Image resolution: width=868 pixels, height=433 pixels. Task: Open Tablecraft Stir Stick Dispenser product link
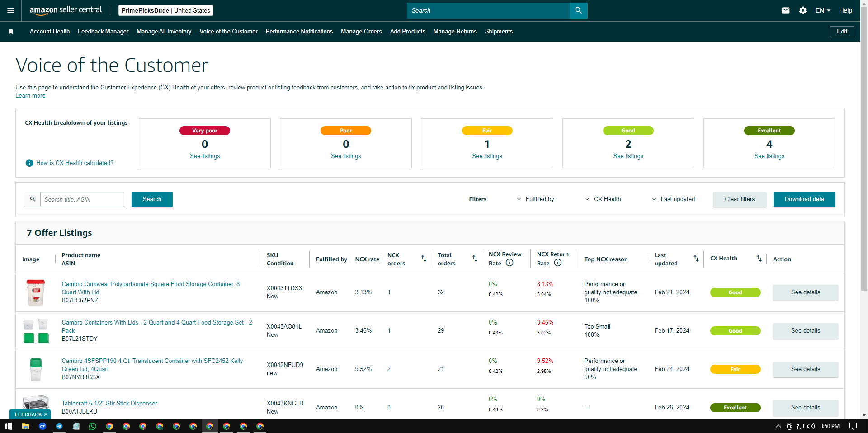coord(109,404)
